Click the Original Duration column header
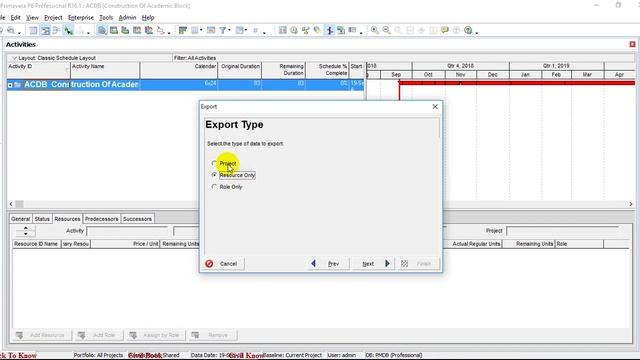Viewport: 640px width, 360px height. (x=240, y=70)
